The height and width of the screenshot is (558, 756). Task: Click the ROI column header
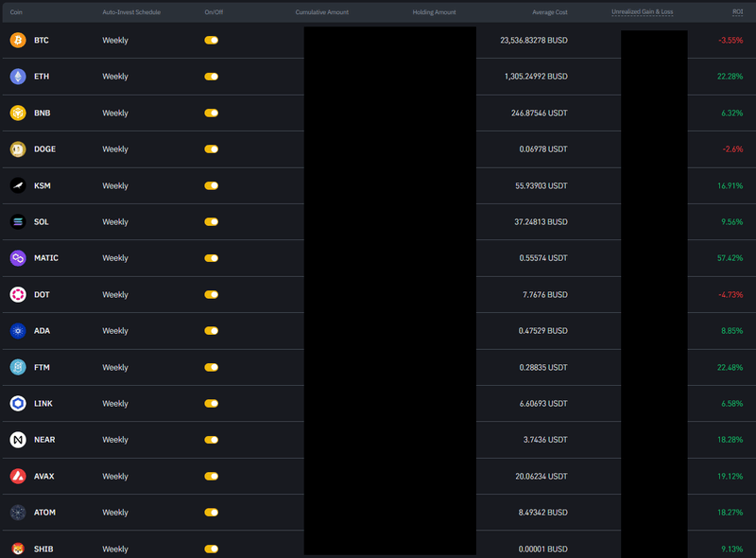tap(738, 11)
